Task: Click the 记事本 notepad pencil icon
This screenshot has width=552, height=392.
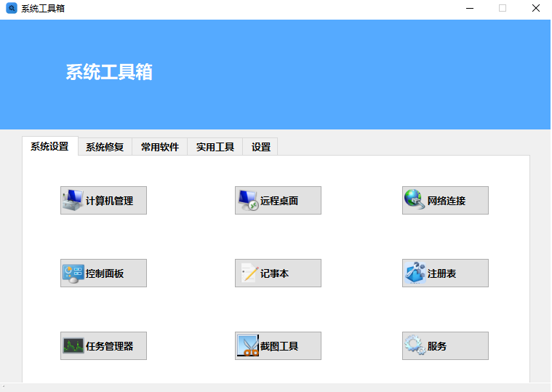Action: [249, 273]
